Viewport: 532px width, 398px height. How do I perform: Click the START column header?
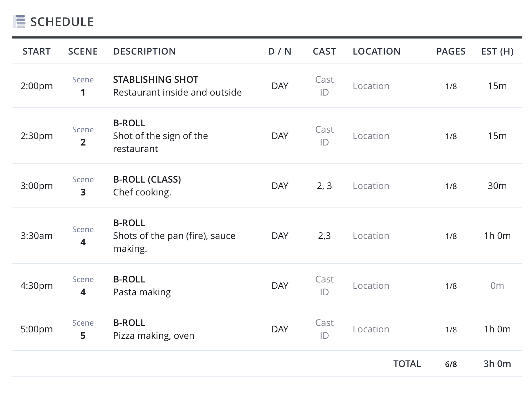[36, 51]
